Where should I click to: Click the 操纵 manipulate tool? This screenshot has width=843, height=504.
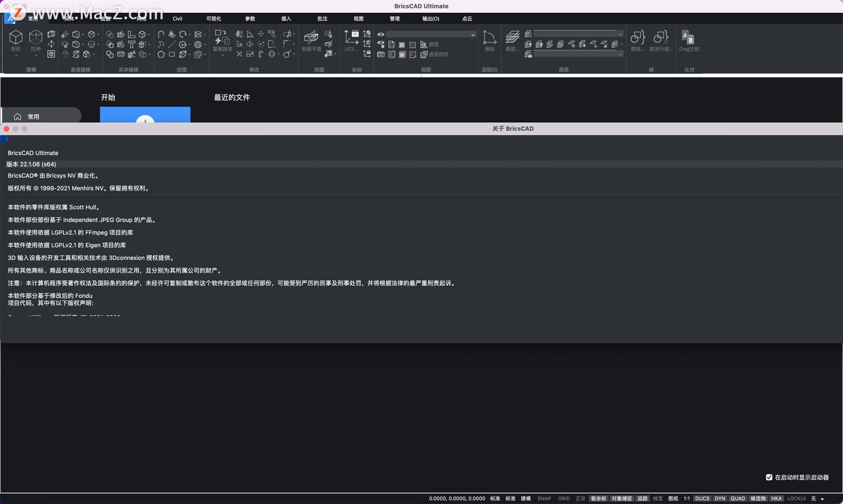pos(489,41)
